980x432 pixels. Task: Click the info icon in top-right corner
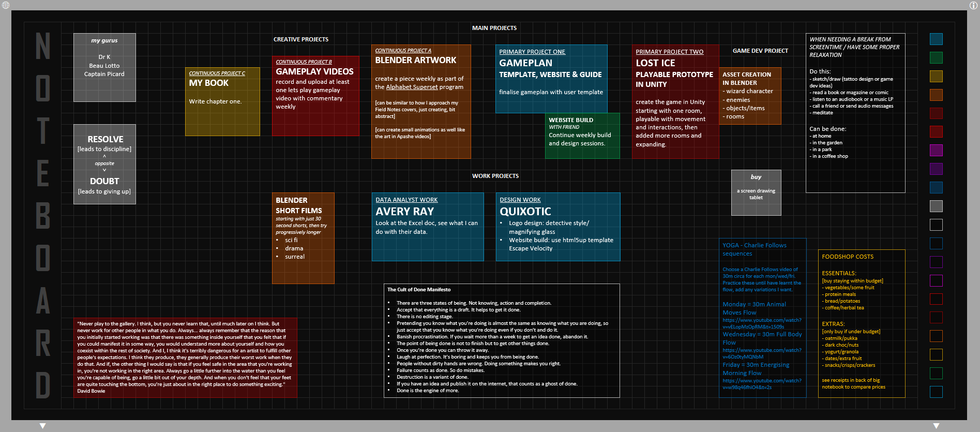(973, 5)
